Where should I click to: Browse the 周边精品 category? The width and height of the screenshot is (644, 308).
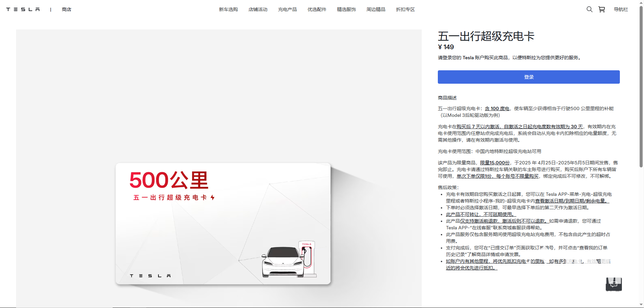376,9
